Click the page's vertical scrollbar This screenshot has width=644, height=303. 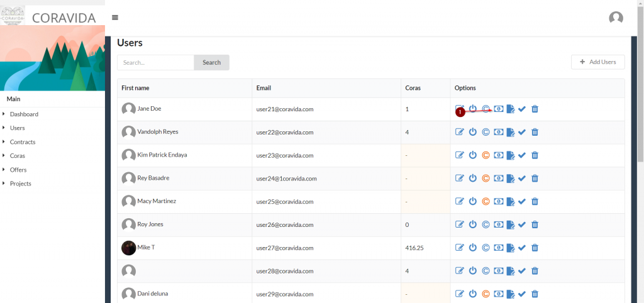640,94
